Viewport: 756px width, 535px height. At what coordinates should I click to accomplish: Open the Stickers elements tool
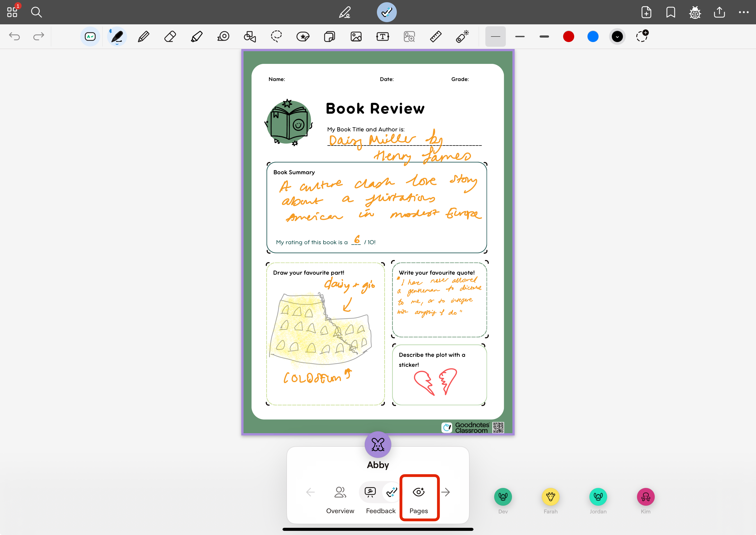pos(303,37)
